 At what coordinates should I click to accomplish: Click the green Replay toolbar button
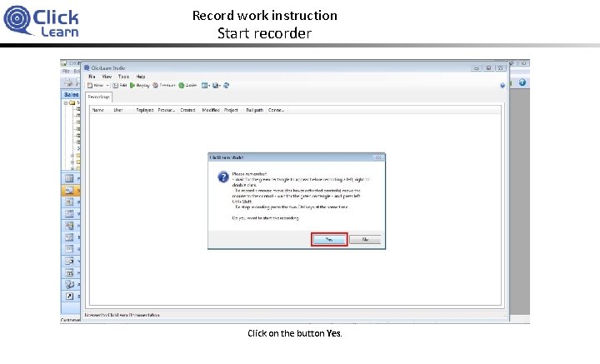pos(140,85)
